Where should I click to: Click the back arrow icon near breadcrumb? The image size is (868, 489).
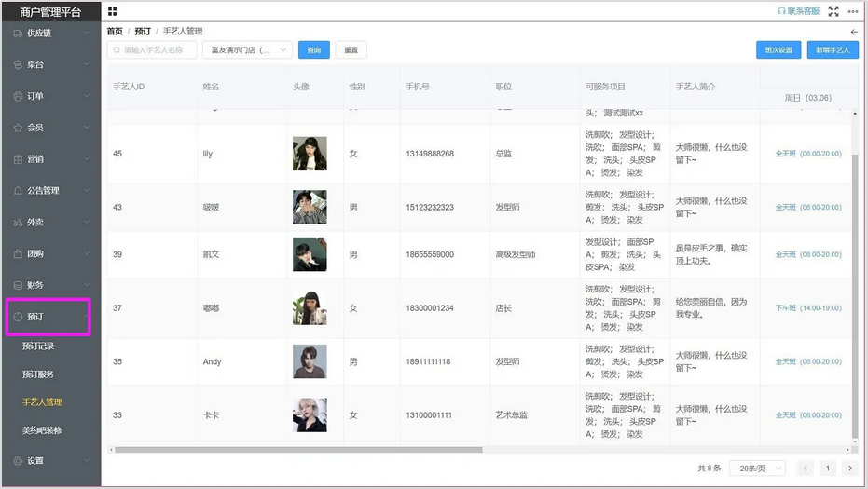point(854,32)
